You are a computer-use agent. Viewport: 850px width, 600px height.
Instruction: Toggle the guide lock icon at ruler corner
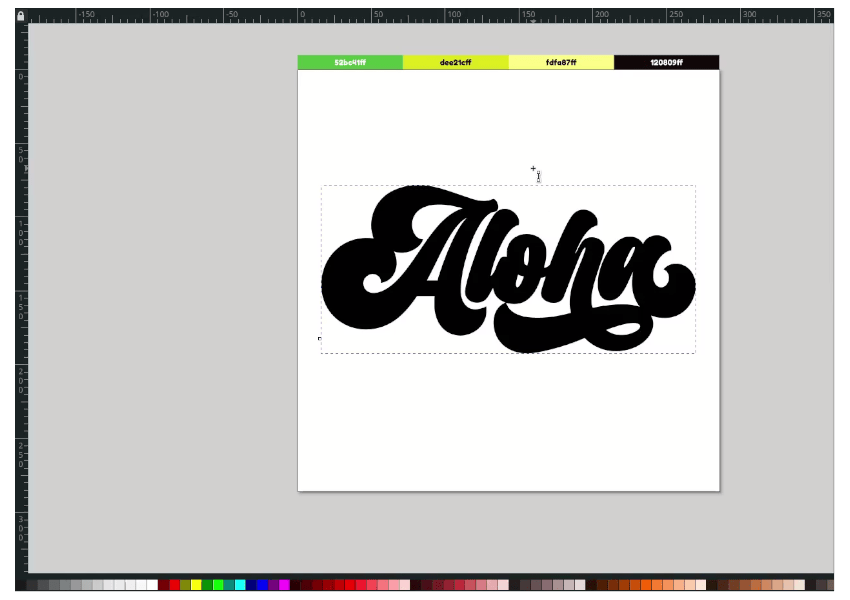[21, 16]
